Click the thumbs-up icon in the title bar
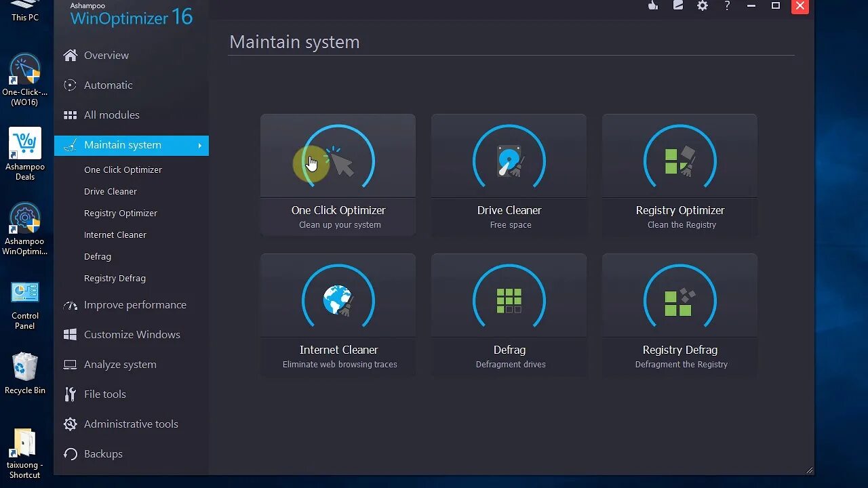 coord(653,5)
